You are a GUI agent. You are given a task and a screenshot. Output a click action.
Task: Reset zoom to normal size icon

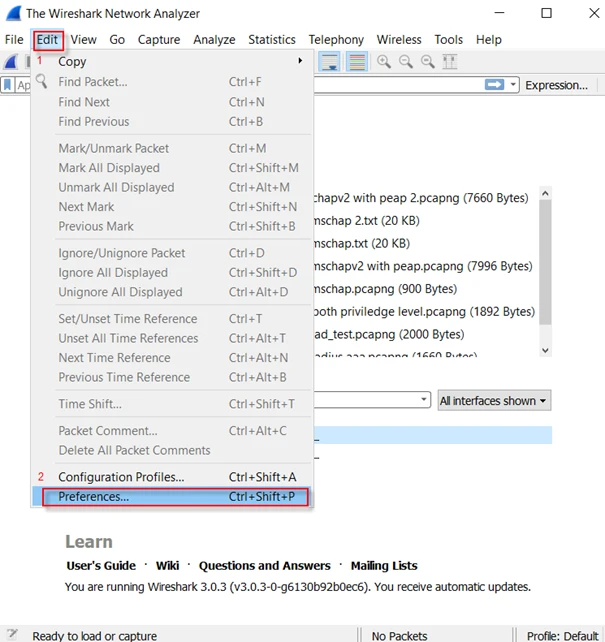(428, 62)
